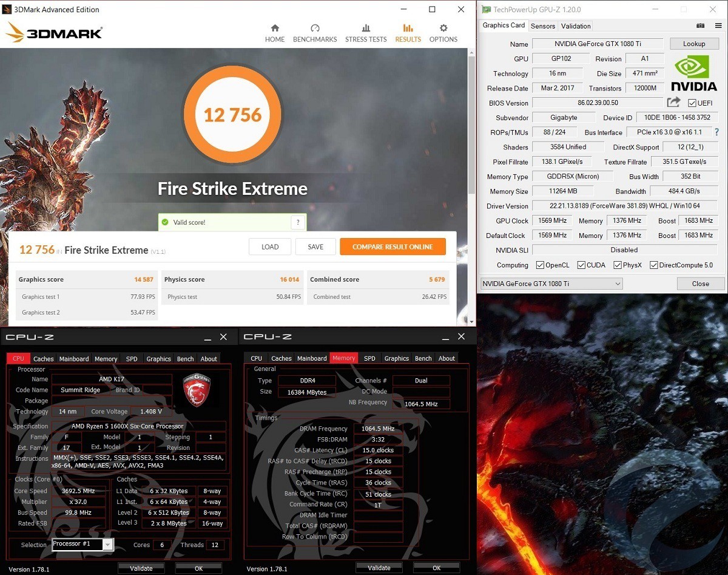Open the SPD tab in right CPU-Z
The height and width of the screenshot is (575, 728).
369,358
